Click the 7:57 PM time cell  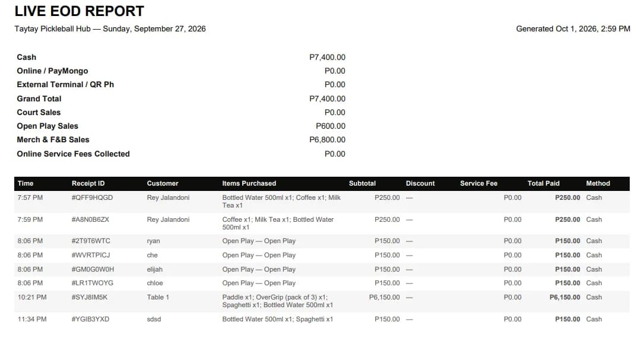point(30,197)
